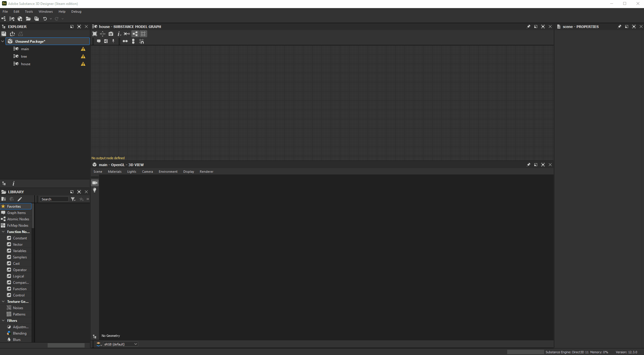The height and width of the screenshot is (355, 644).
Task: Click the fit-view frame icon in graph toolbar
Action: (94, 34)
